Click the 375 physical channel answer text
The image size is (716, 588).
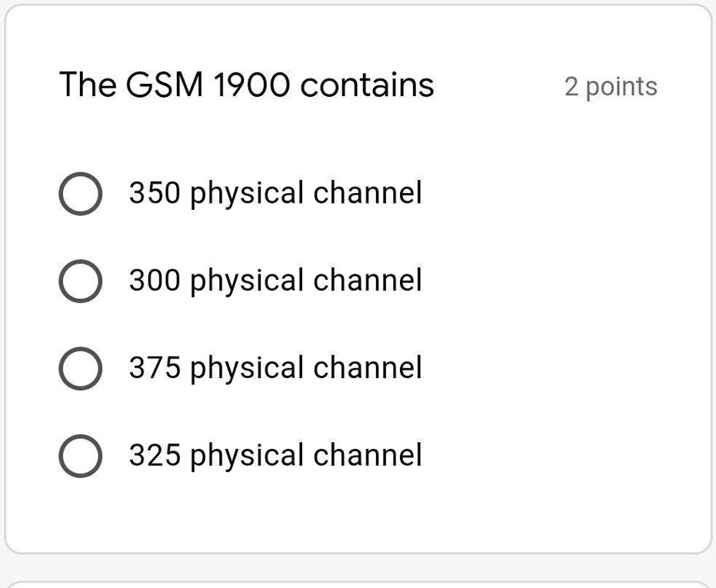click(275, 367)
